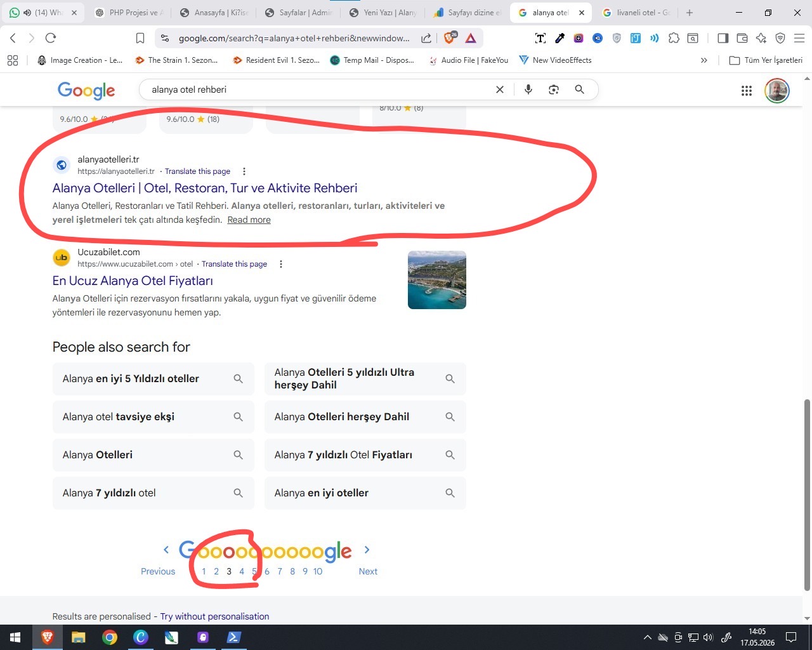The image size is (812, 650).
Task: Click Read more on Alanya Otelleri snippet
Action: (249, 220)
